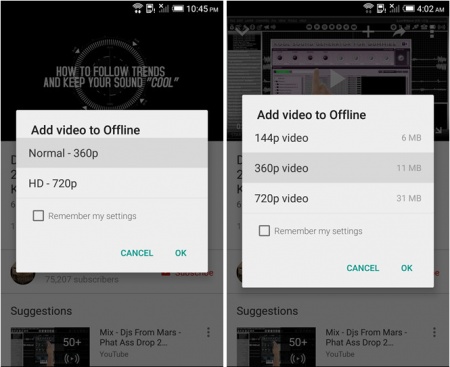Confirm with OK in the right Offline dialog
The height and width of the screenshot is (367, 450).
407,268
